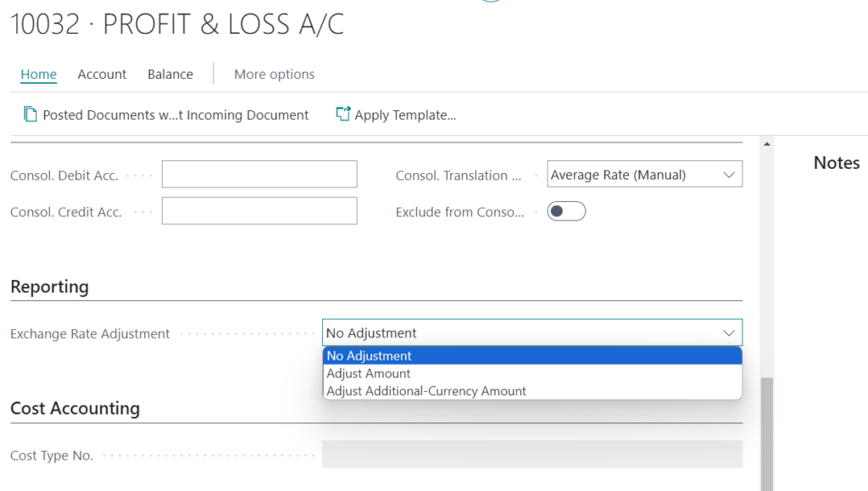Click the Consol. Debit Acc. label
Viewport: 868px width, 491px height.
tap(64, 176)
